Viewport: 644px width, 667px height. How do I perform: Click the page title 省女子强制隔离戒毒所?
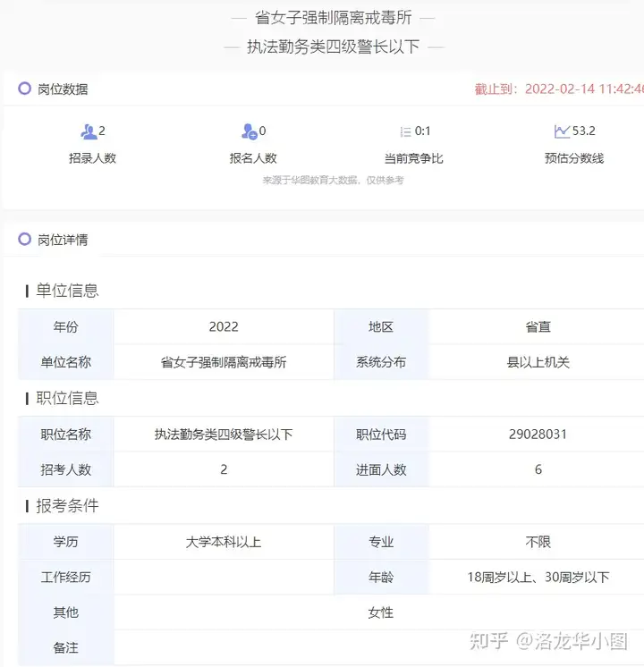point(334,18)
